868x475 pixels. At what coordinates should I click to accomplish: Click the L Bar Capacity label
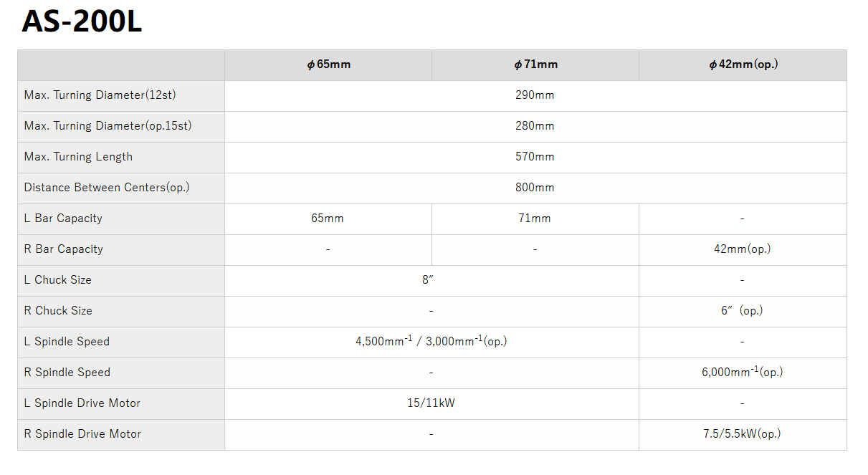coord(63,219)
